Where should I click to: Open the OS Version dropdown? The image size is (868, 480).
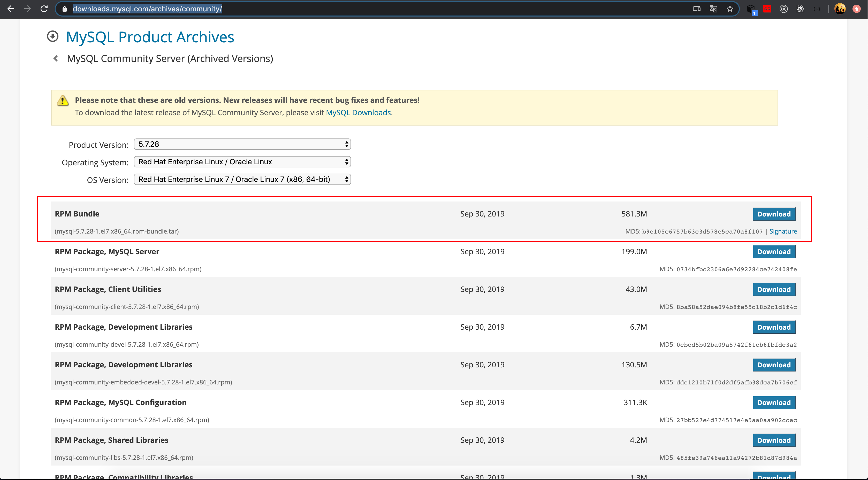[242, 179]
